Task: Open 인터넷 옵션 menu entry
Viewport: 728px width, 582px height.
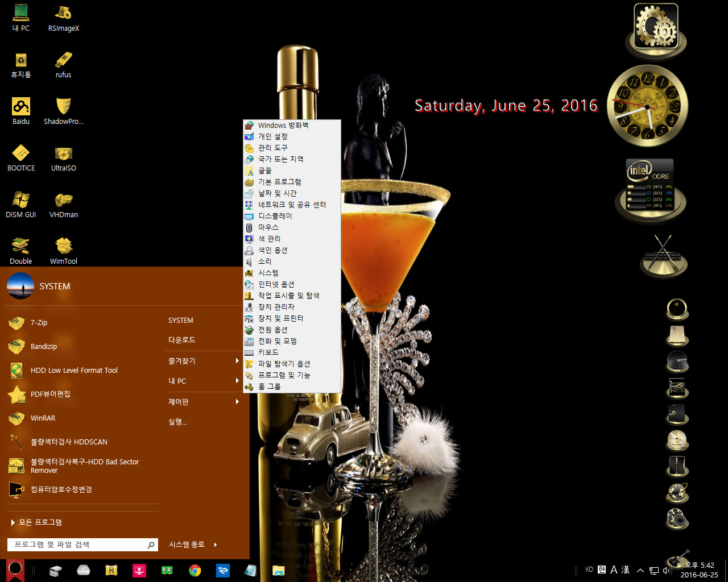Action: click(x=292, y=284)
